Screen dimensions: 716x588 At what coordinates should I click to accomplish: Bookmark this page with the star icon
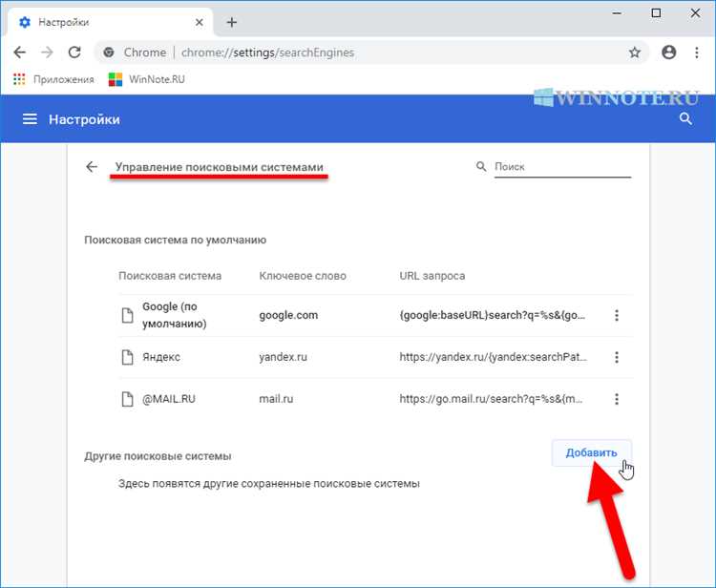pos(635,52)
